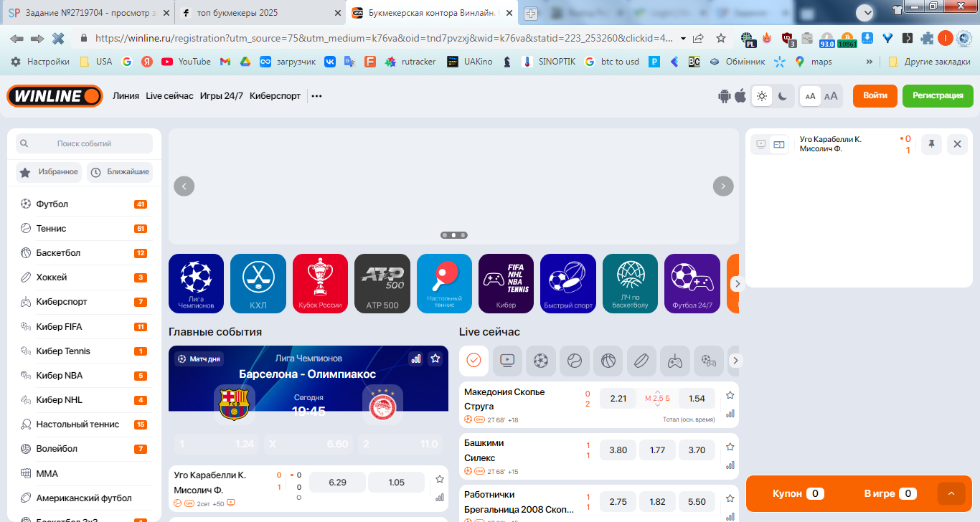Select Кибер FIFA in sidebar
The image size is (980, 522).
click(84, 327)
